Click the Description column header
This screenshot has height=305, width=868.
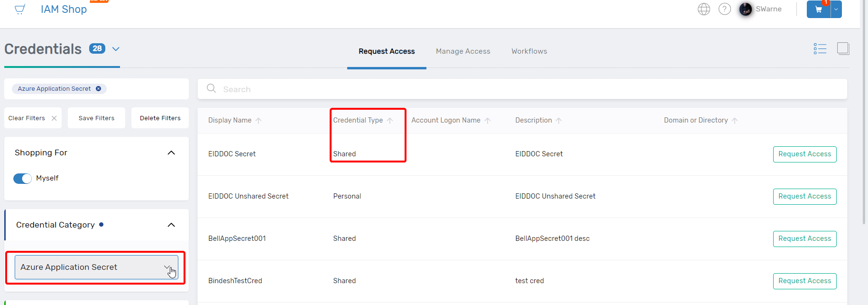tap(534, 120)
